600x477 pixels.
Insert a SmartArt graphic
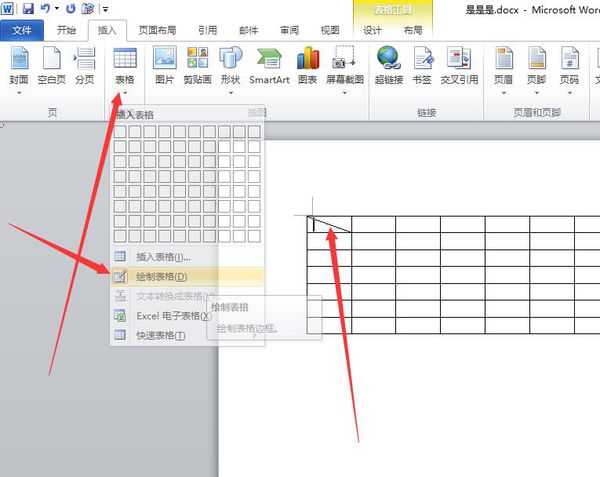[x=269, y=65]
